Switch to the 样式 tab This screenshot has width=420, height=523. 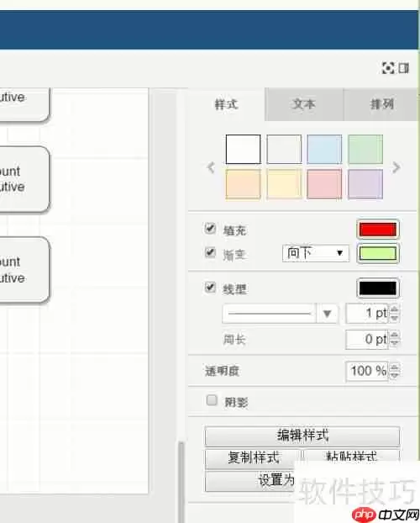click(x=227, y=104)
